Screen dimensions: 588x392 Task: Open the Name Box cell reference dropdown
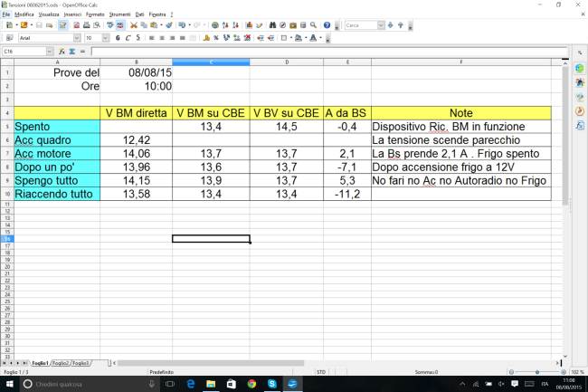[x=51, y=52]
